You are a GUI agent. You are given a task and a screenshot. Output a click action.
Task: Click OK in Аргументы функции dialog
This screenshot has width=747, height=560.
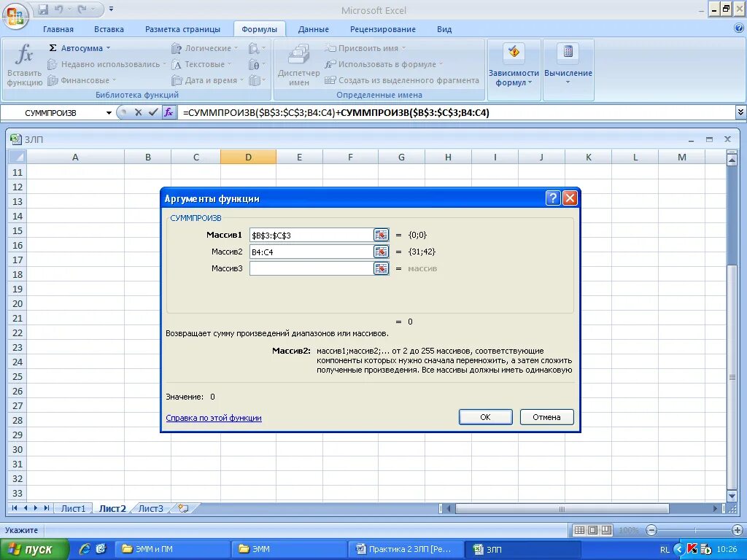pos(485,417)
